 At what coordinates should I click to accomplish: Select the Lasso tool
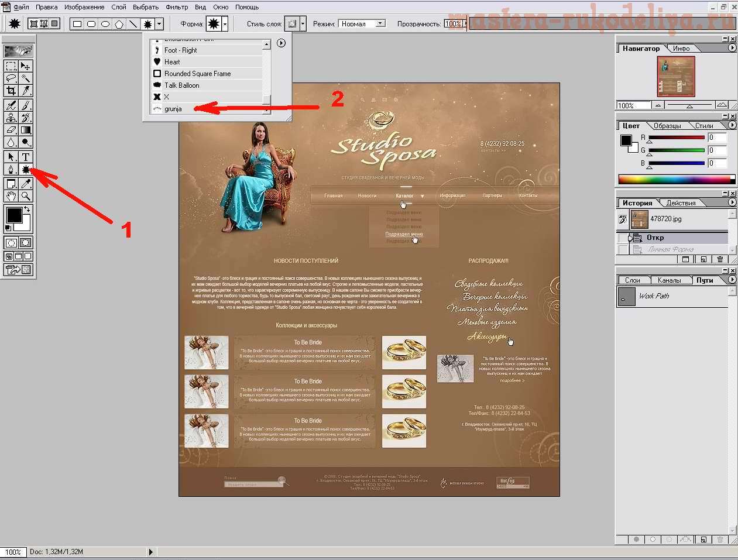tap(11, 78)
